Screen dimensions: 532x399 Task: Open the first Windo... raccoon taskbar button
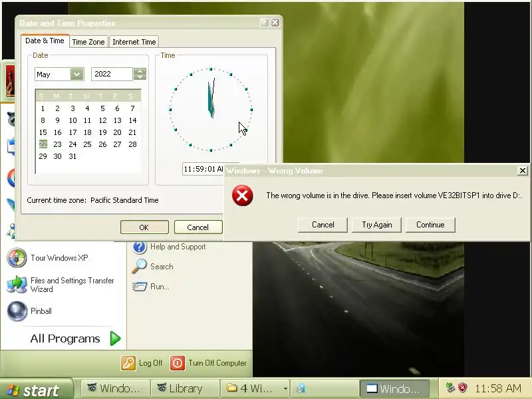coord(115,388)
